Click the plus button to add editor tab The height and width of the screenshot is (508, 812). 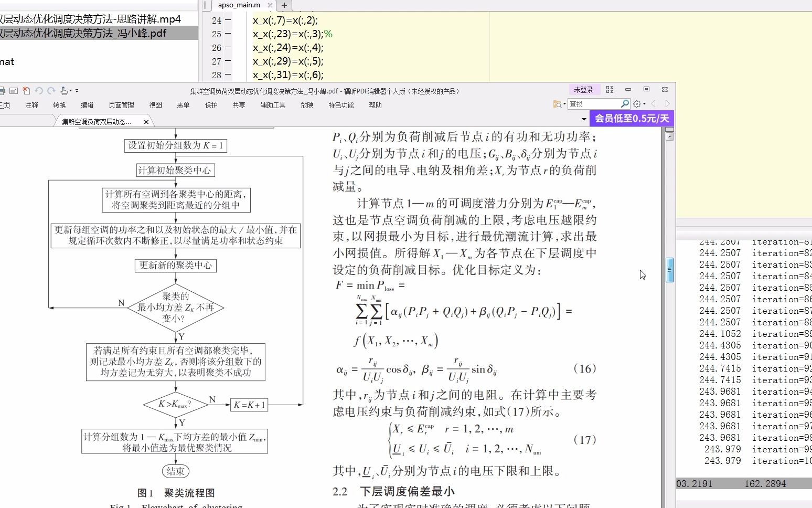(284, 5)
